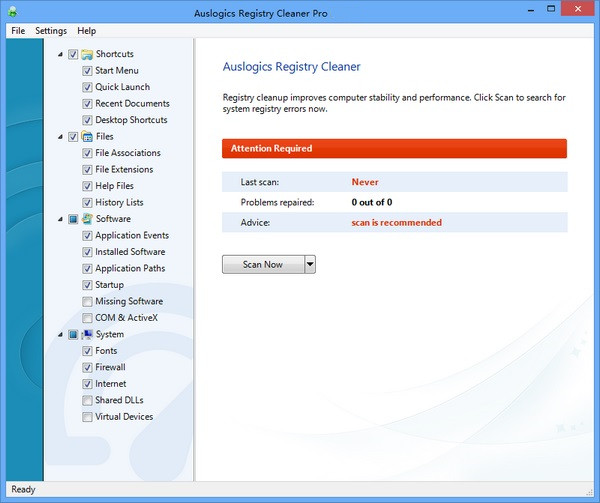This screenshot has height=503, width=600.
Task: Click the System monitor icon
Action: tap(87, 334)
